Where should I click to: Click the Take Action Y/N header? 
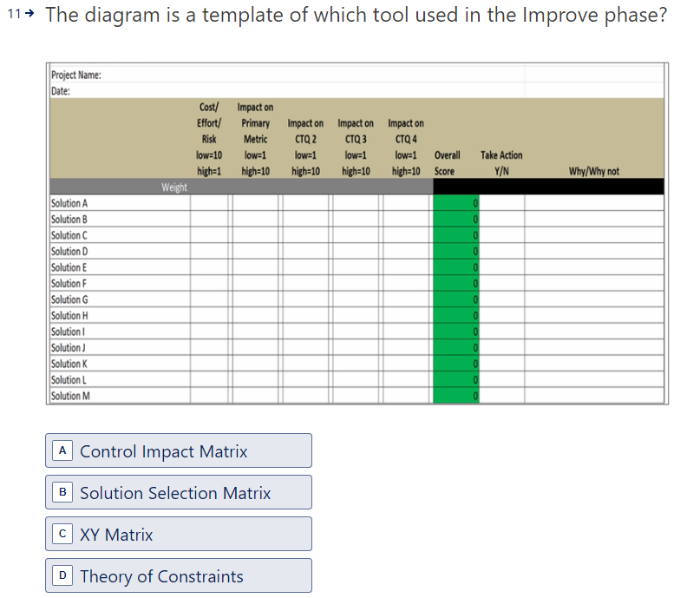click(501, 163)
